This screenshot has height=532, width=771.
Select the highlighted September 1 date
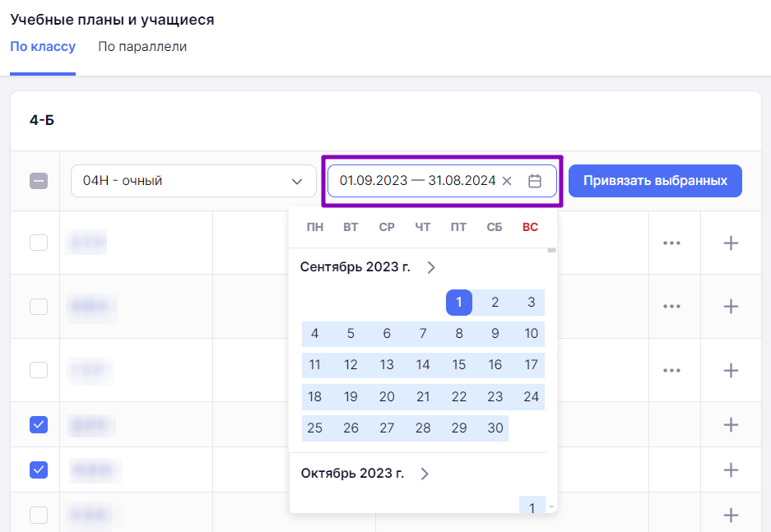point(459,302)
